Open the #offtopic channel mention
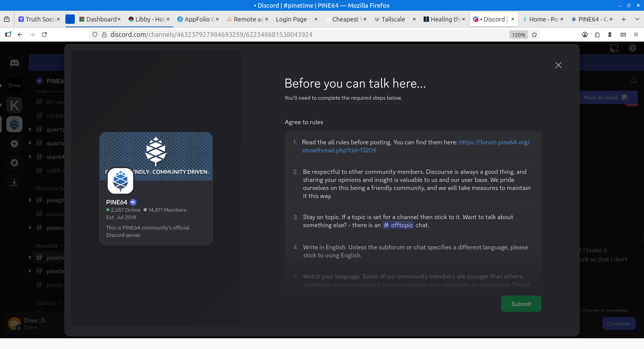Image resolution: width=644 pixels, height=349 pixels. (398, 225)
